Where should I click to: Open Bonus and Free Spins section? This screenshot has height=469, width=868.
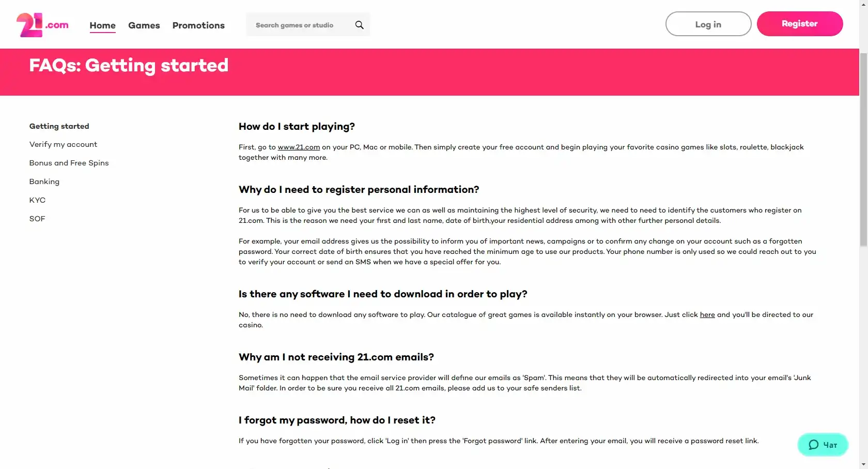[69, 163]
